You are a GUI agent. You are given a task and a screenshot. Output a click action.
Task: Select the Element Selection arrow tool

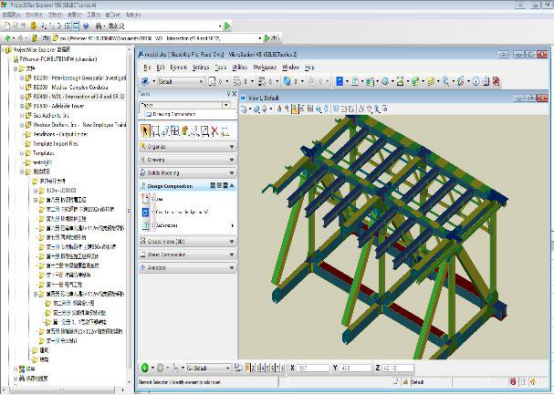(145, 131)
